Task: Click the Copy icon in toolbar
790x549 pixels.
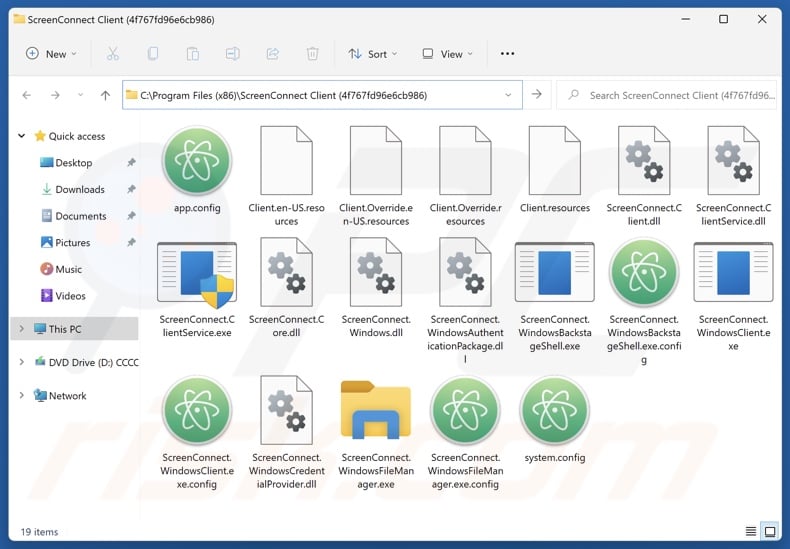Action: tap(153, 54)
